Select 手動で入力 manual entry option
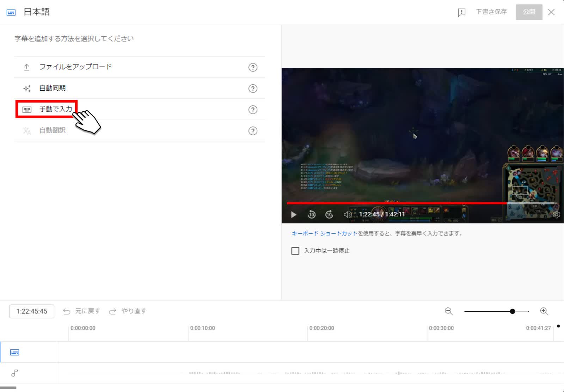The image size is (564, 392). pyautogui.click(x=140, y=109)
